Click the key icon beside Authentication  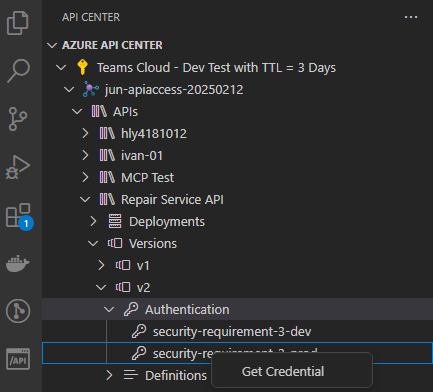pyautogui.click(x=131, y=309)
